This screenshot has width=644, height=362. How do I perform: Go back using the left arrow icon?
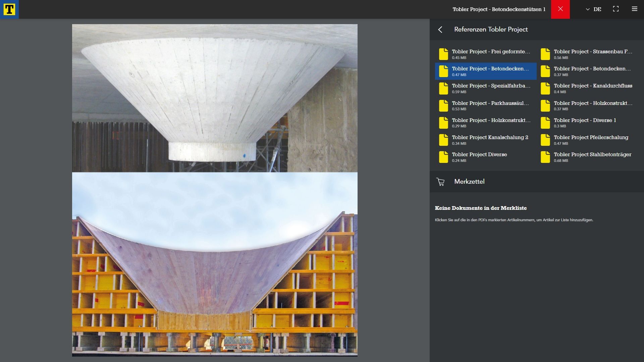pos(440,29)
